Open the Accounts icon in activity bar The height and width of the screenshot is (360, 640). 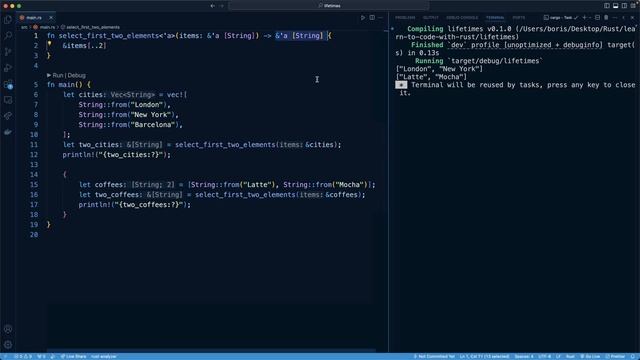[8, 329]
